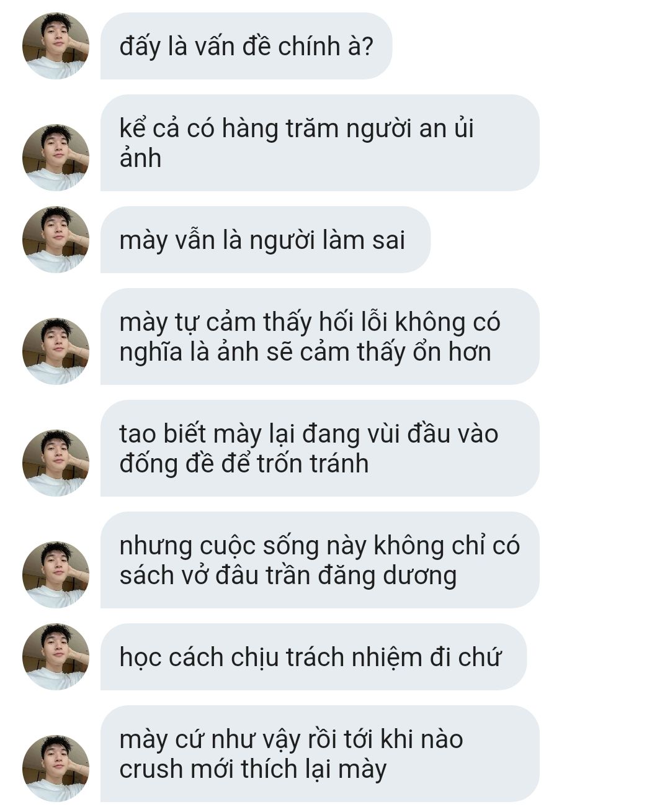
Task: Tap the message "tao biết mày lại đang vùi đầu"
Action: coord(320,448)
